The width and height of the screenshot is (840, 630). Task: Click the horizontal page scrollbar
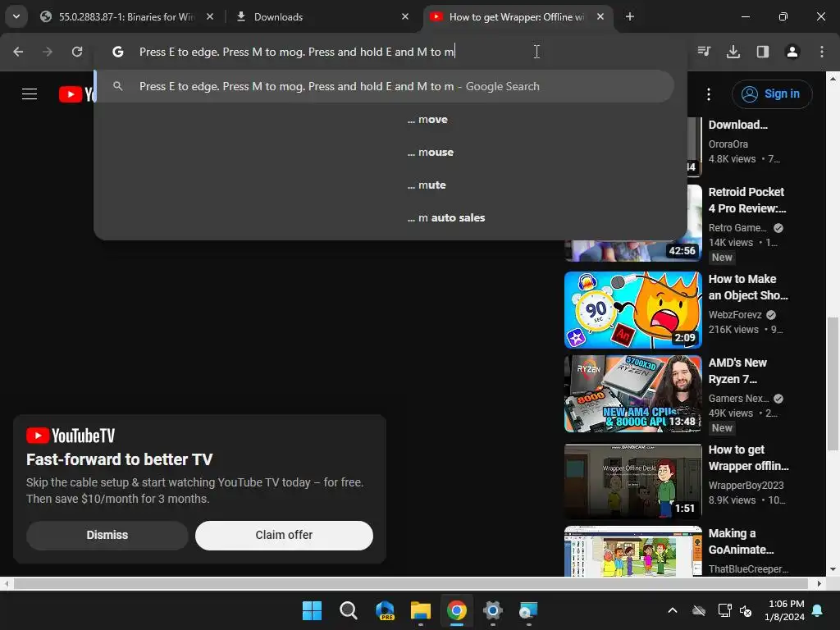(412, 583)
